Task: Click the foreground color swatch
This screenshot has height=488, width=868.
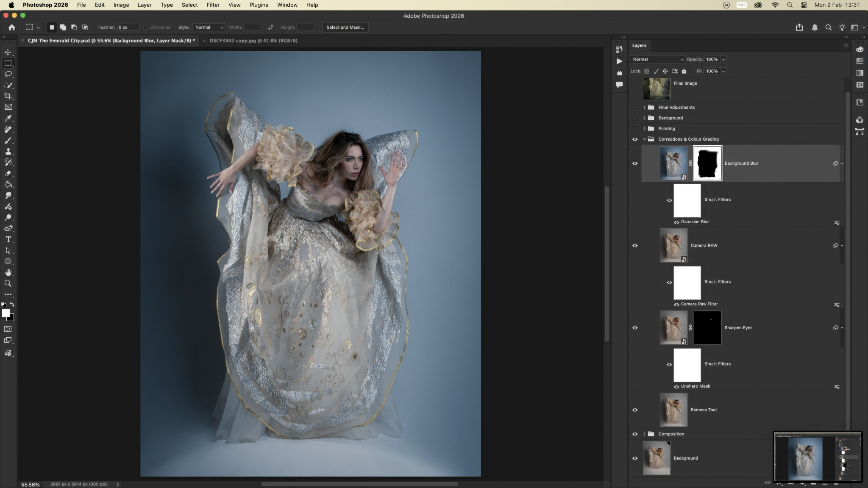Action: tap(6, 313)
